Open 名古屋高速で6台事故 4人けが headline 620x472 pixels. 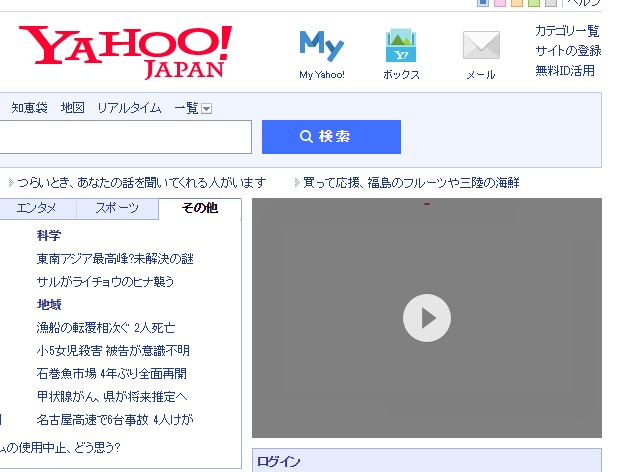[x=115, y=419]
